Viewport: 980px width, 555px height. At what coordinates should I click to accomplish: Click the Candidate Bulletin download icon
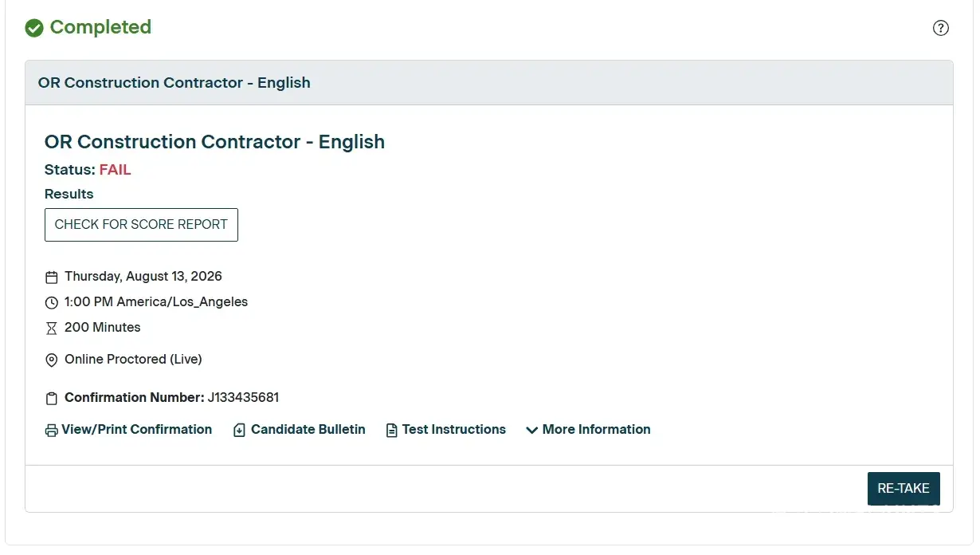click(239, 430)
